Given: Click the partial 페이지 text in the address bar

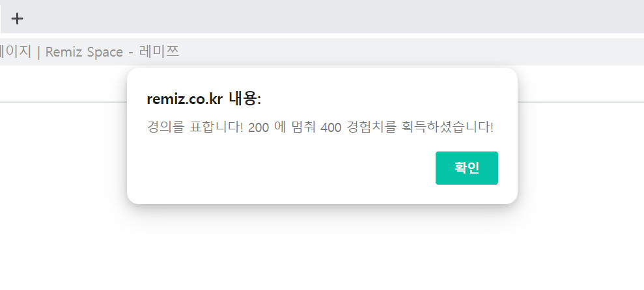Looking at the screenshot, I should pyautogui.click(x=15, y=51).
